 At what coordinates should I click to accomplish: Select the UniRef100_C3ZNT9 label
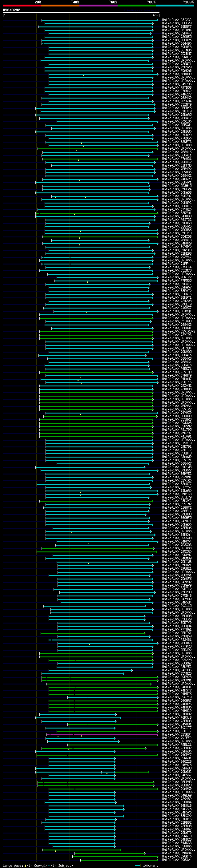coord(177,104)
